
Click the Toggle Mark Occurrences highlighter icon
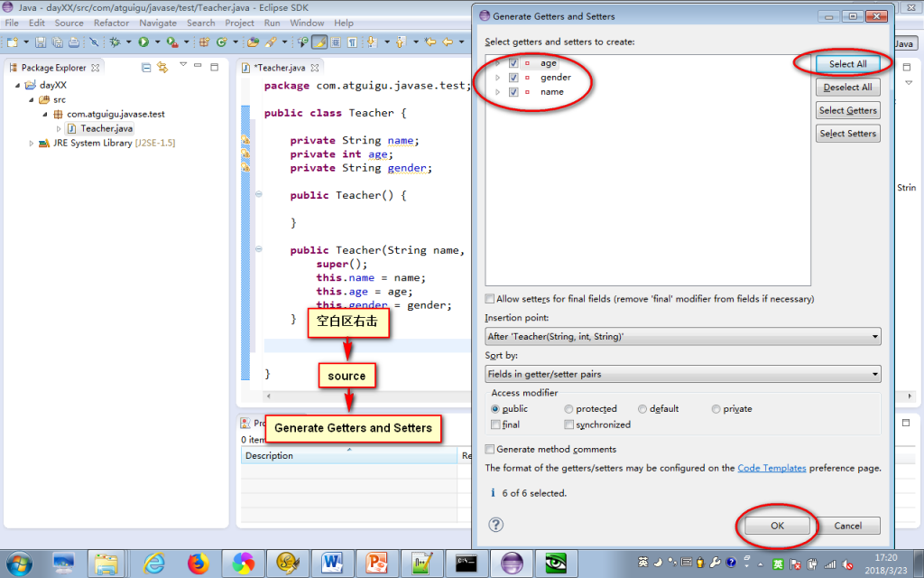point(319,42)
